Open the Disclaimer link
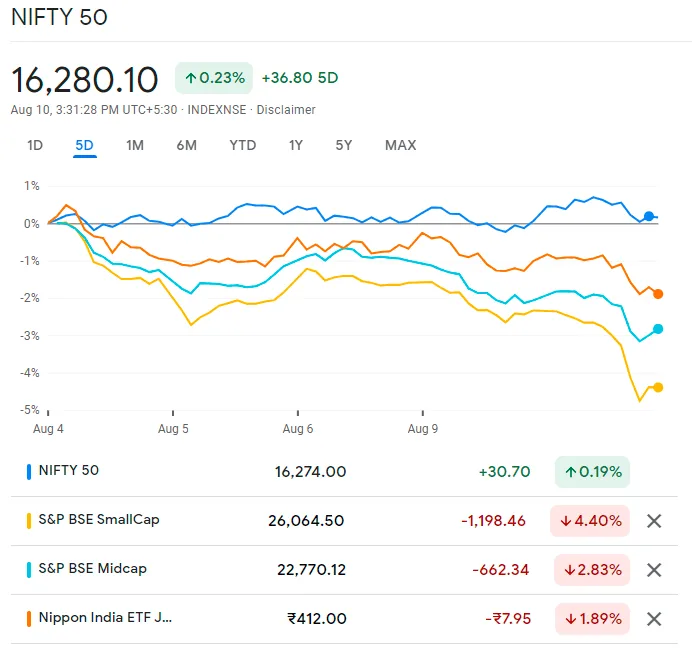692x650 pixels. (286, 110)
